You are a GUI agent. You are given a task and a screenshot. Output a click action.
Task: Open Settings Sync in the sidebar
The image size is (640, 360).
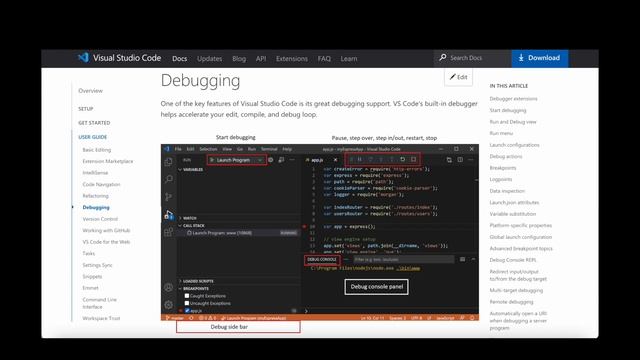point(97,265)
